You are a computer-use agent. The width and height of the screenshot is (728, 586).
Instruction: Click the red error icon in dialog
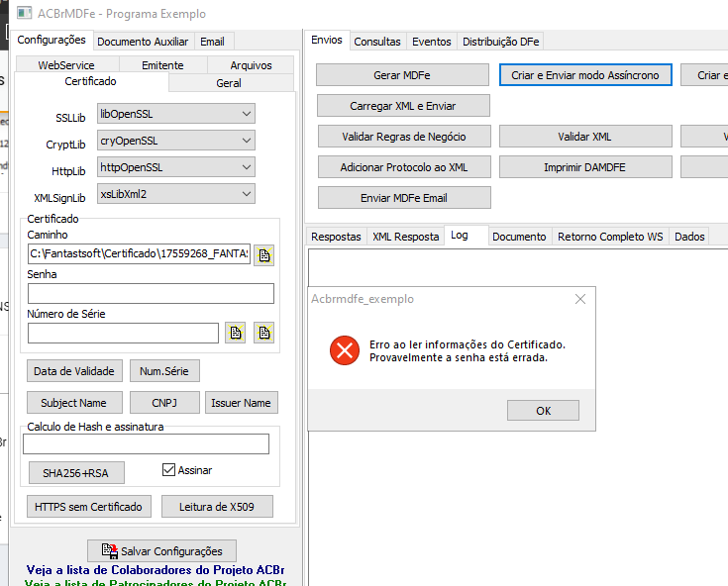[x=345, y=350]
